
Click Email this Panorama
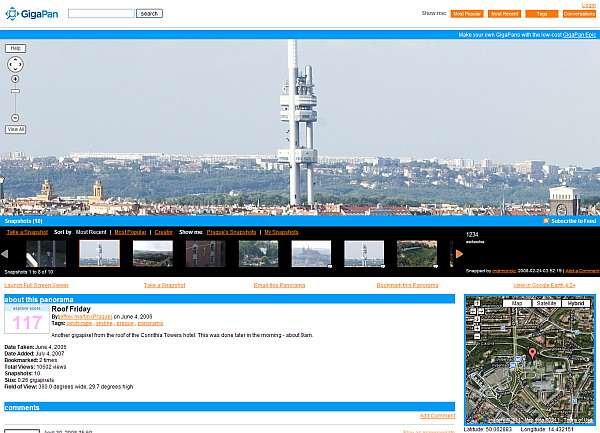pyautogui.click(x=279, y=285)
